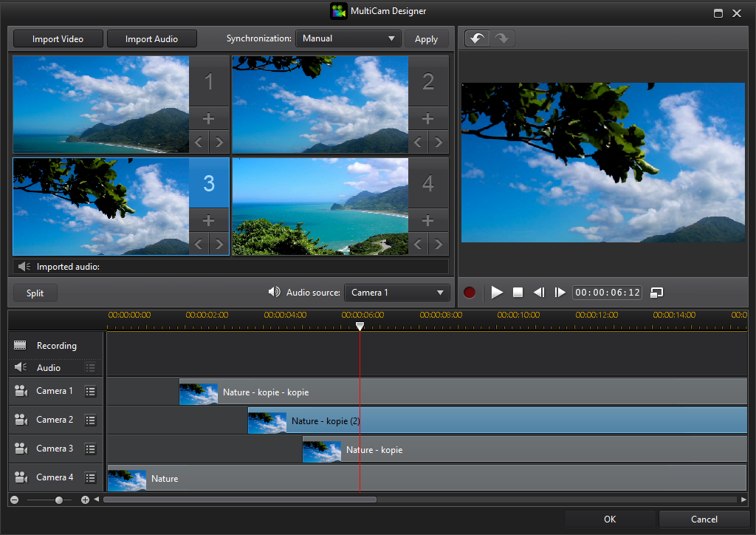Undock the preview window

tap(656, 293)
